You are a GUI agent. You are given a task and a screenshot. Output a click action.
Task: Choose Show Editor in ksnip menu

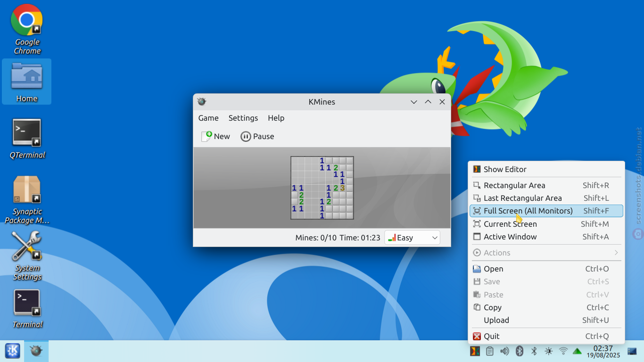click(x=546, y=169)
